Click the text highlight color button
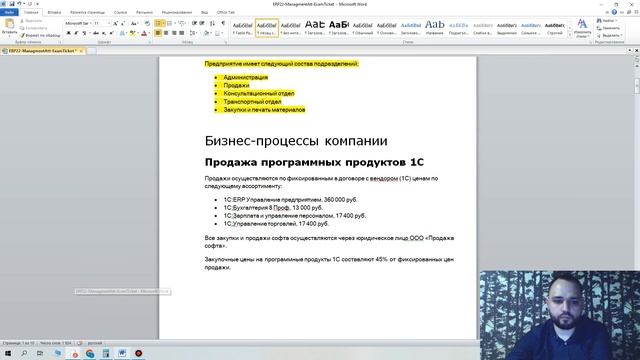Viewport: 640px width, 360px height. (x=132, y=33)
